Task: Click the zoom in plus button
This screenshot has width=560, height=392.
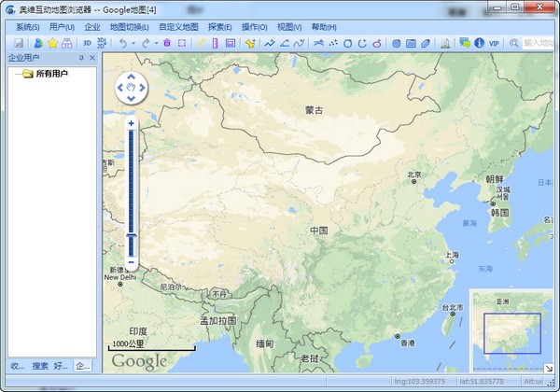Action: pos(132,123)
